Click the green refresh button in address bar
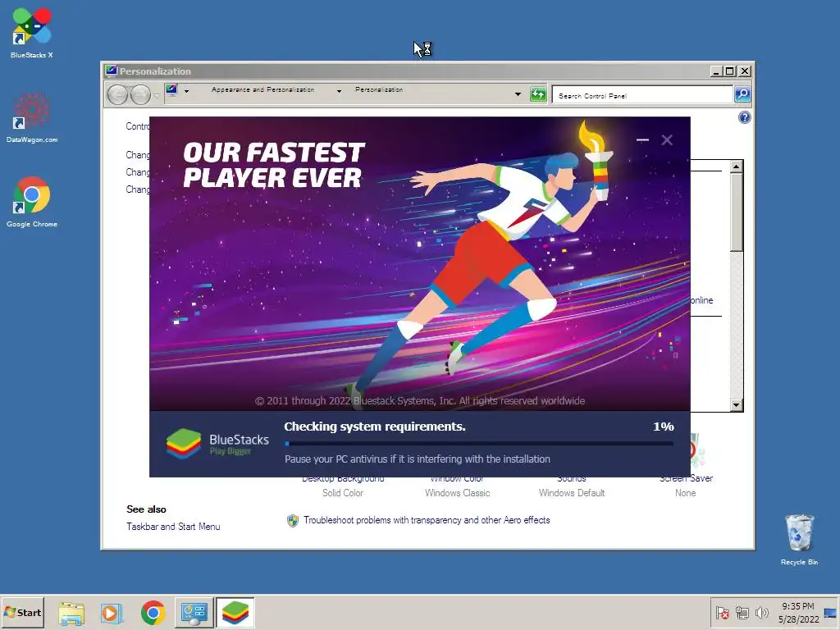The height and width of the screenshot is (630, 840). (x=538, y=95)
